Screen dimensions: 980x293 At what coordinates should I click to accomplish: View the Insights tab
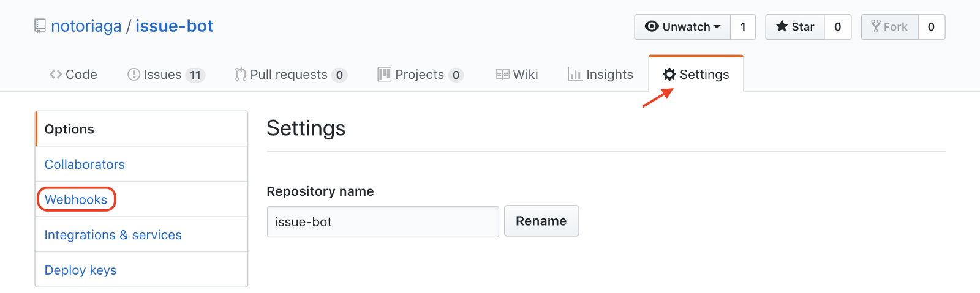600,75
